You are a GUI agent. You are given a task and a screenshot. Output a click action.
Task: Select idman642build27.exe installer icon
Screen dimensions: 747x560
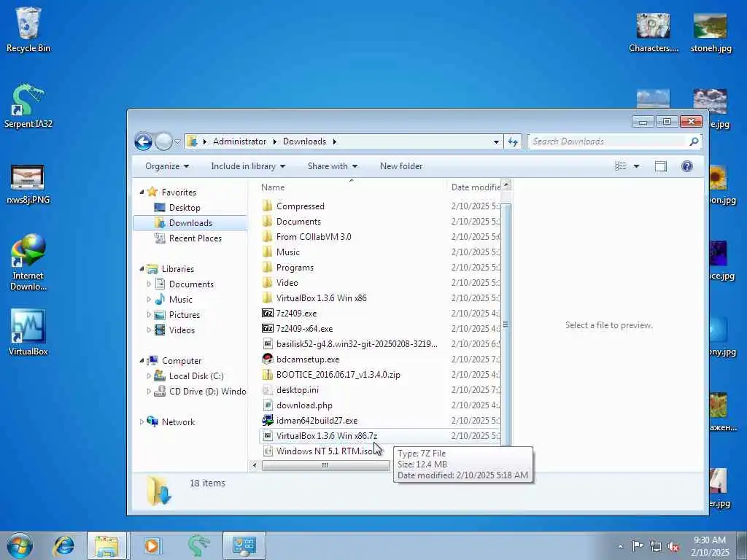pos(268,421)
